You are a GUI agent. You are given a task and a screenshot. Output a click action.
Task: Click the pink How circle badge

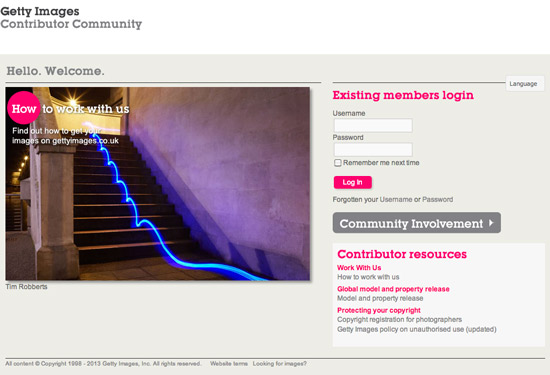[24, 108]
